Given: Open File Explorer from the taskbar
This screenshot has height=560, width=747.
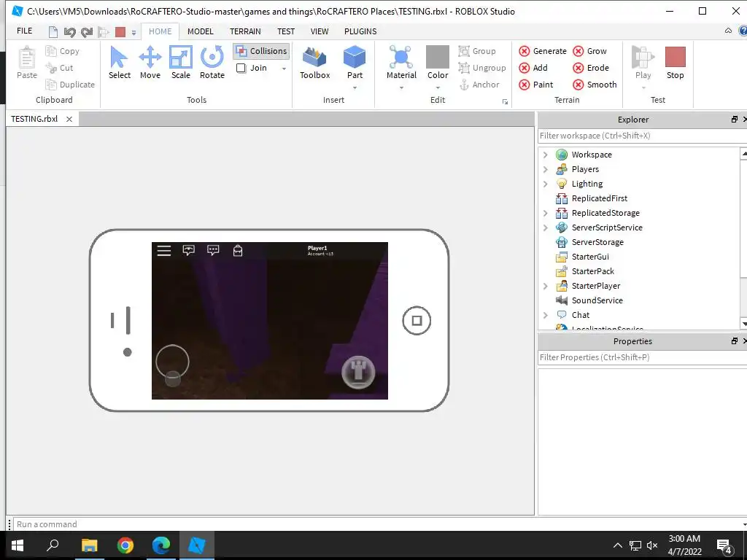Looking at the screenshot, I should (x=89, y=545).
